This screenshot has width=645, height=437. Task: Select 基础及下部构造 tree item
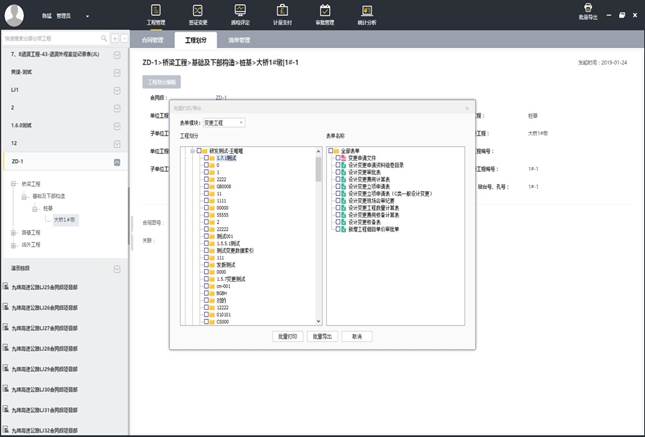(49, 196)
